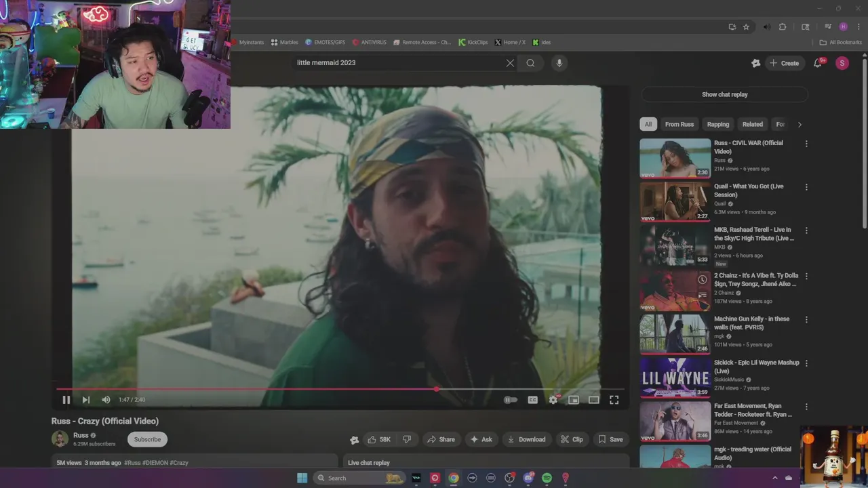Click the remix icon beside the like button
Screen dimensions: 868x488
(354, 440)
